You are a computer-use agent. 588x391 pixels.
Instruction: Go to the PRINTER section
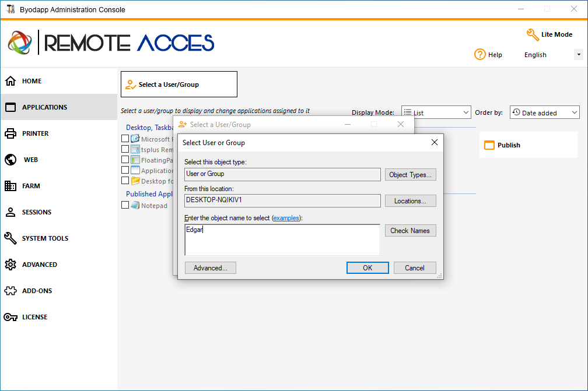[59, 133]
